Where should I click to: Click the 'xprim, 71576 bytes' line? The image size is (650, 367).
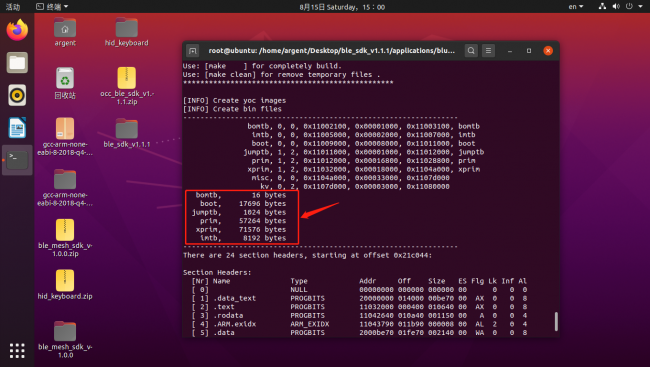[241, 229]
